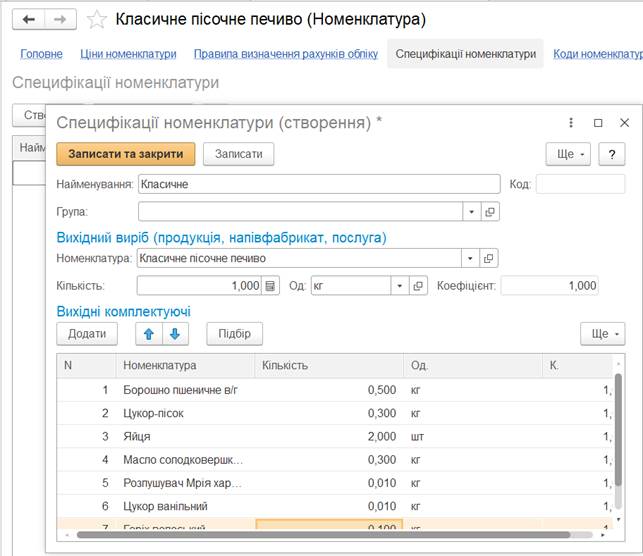Screen dimensions: 643x556
Task: Switch to Головне tab
Action: [41, 54]
